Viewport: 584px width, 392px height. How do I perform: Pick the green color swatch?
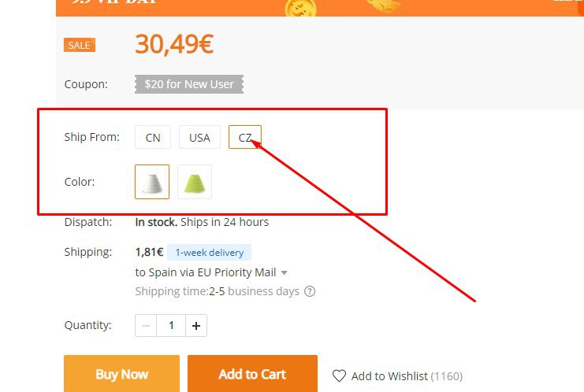pos(195,182)
